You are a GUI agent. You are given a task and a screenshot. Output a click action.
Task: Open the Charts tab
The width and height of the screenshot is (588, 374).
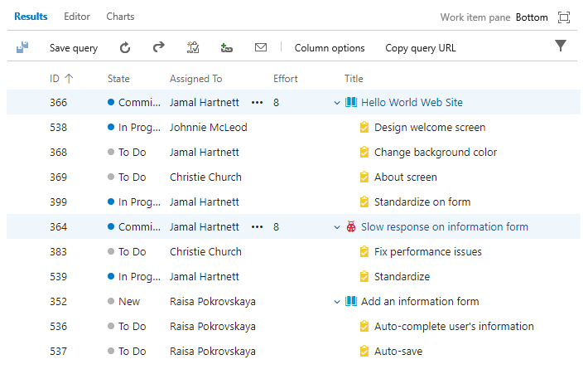(120, 17)
